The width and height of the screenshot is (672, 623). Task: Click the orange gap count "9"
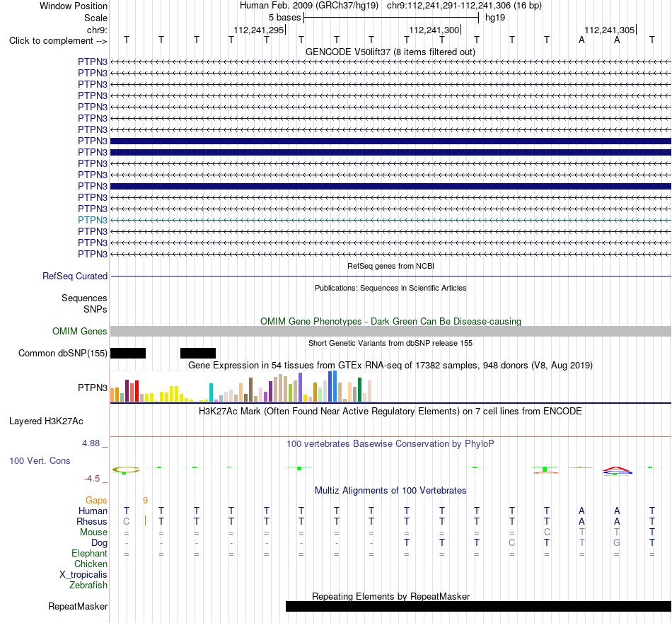145,501
